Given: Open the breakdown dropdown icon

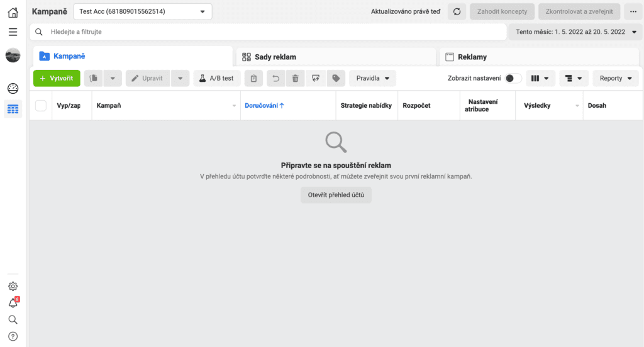Looking at the screenshot, I should click(574, 78).
